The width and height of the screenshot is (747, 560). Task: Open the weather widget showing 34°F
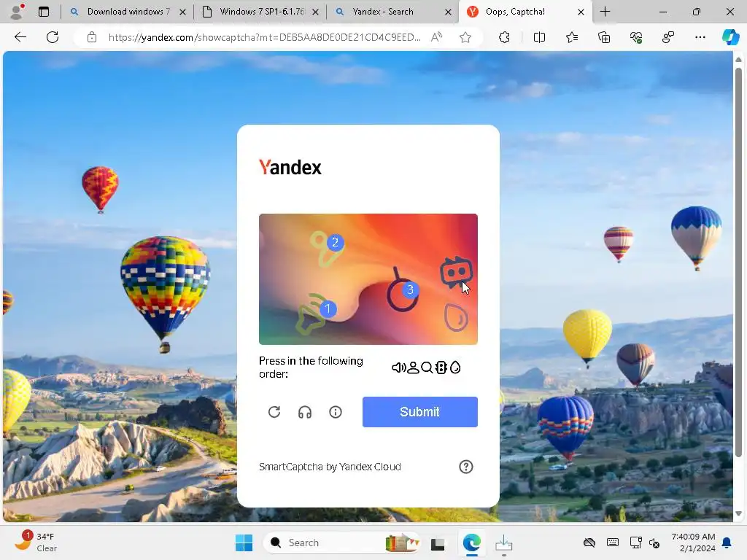[35, 542]
